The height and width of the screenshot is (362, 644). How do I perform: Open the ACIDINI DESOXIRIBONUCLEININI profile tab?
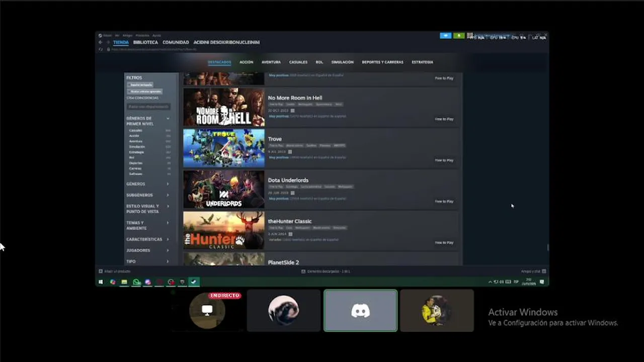tap(226, 43)
